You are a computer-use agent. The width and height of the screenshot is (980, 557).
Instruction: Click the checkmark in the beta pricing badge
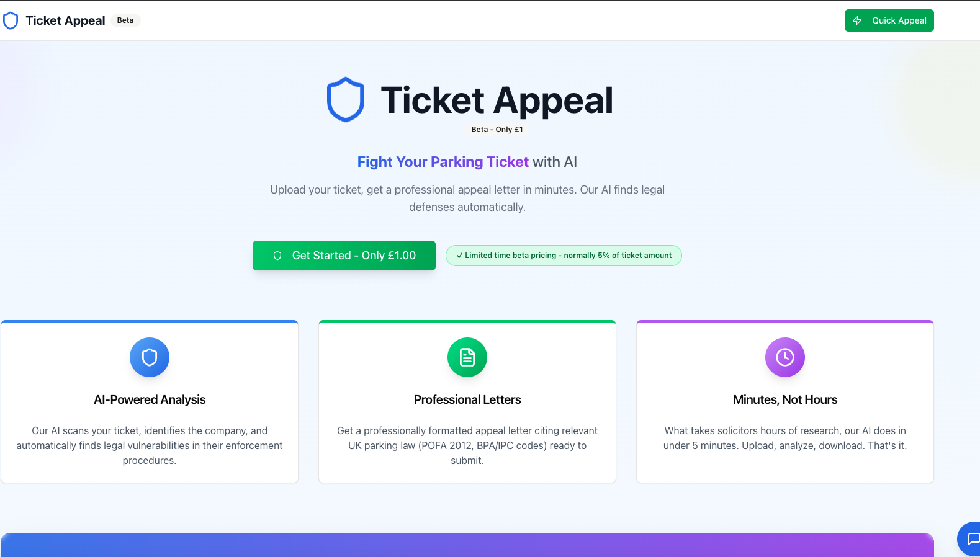[459, 255]
